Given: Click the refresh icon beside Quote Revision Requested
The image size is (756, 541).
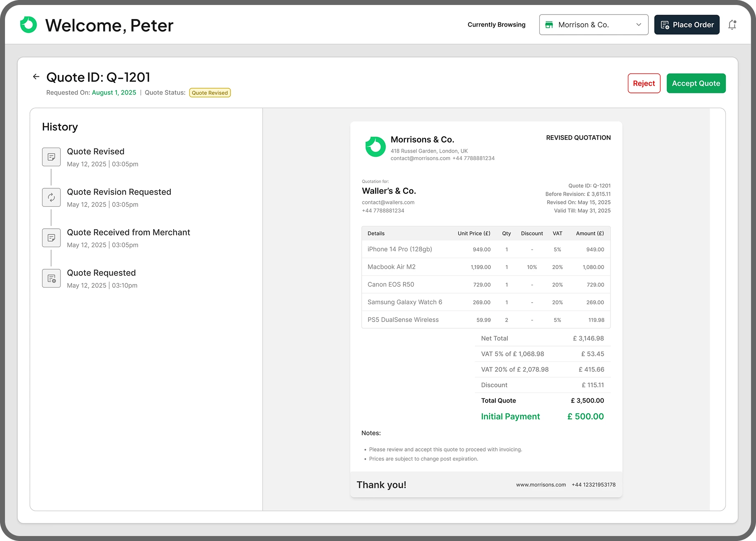Looking at the screenshot, I should point(51,197).
